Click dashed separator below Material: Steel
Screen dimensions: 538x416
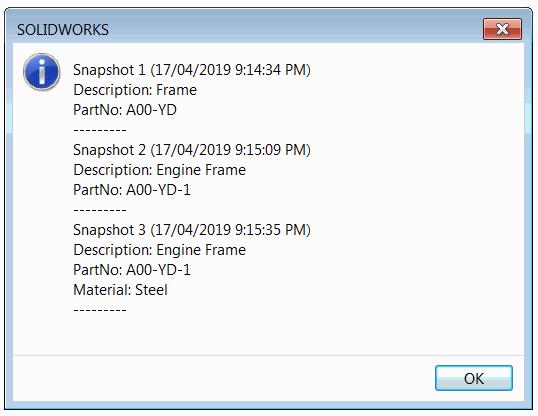100,310
